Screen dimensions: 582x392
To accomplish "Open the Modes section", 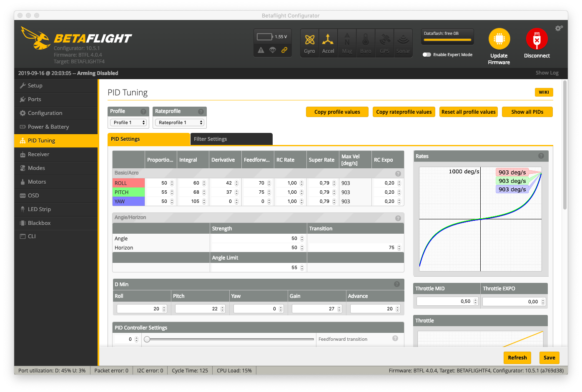I will [56, 168].
